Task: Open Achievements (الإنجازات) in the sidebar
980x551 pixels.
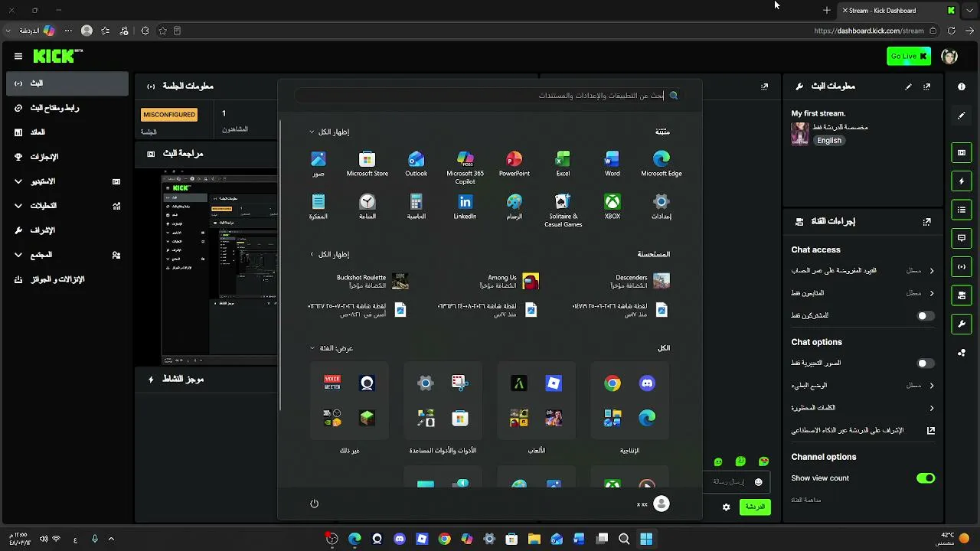Action: 67,157
